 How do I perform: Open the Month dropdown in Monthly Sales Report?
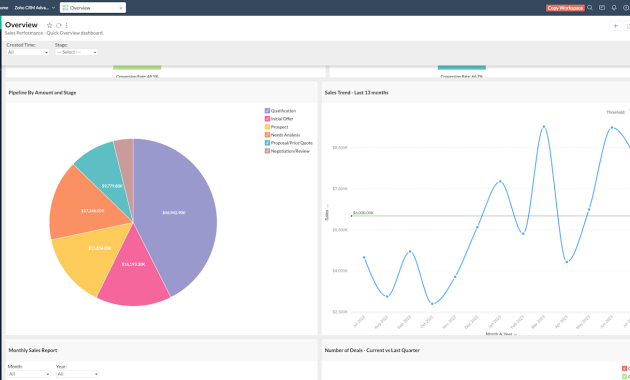29,374
